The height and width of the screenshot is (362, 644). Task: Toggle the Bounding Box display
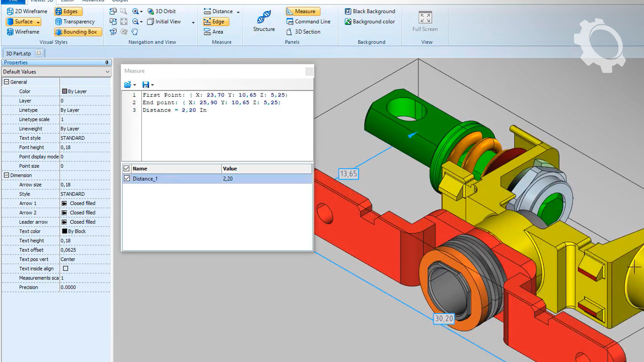point(76,32)
